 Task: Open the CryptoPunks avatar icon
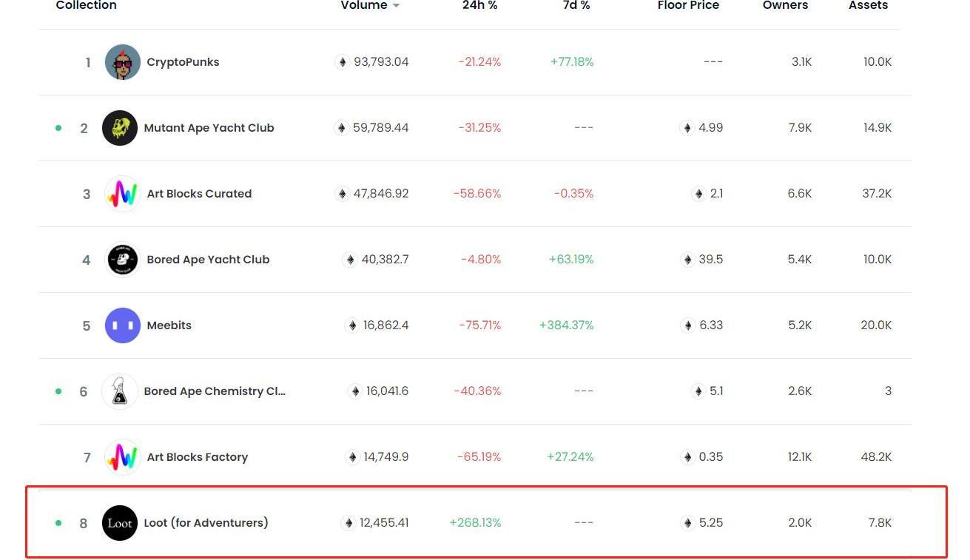click(x=123, y=62)
